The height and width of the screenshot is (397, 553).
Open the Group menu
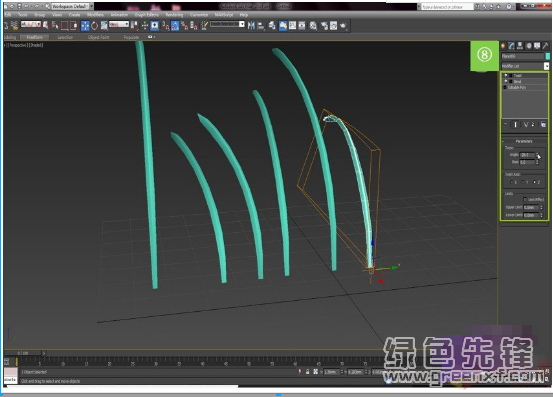coord(40,15)
